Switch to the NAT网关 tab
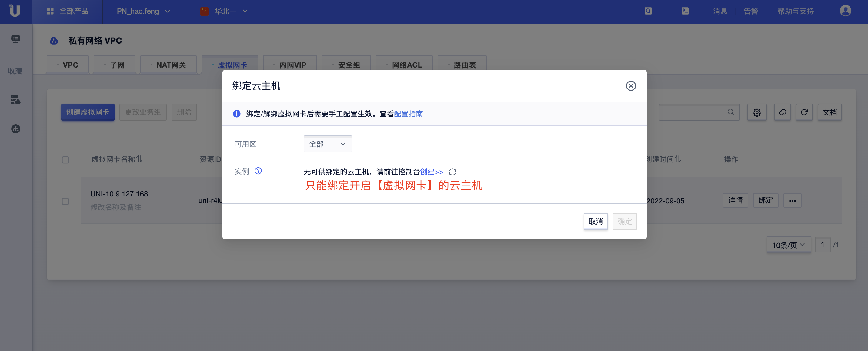This screenshot has width=868, height=351. 171,65
